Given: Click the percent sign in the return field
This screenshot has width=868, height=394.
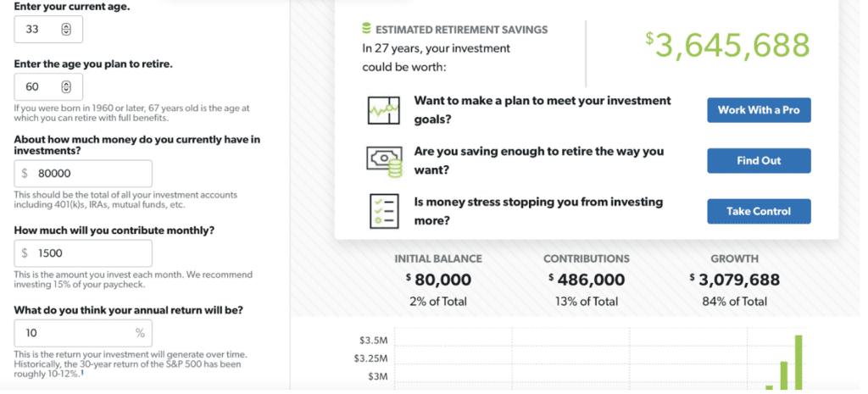Looking at the screenshot, I should tap(140, 333).
